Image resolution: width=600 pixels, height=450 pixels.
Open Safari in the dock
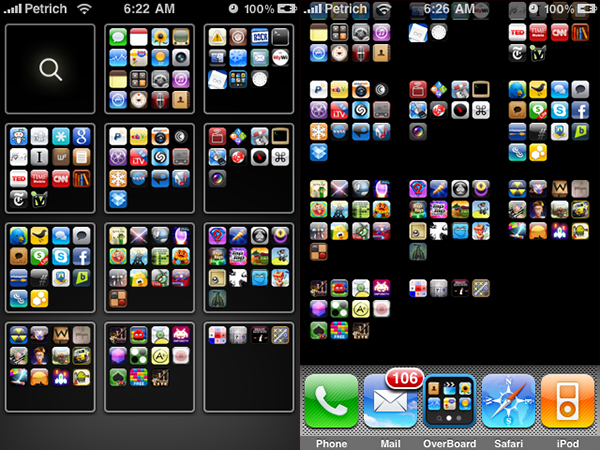[508, 401]
